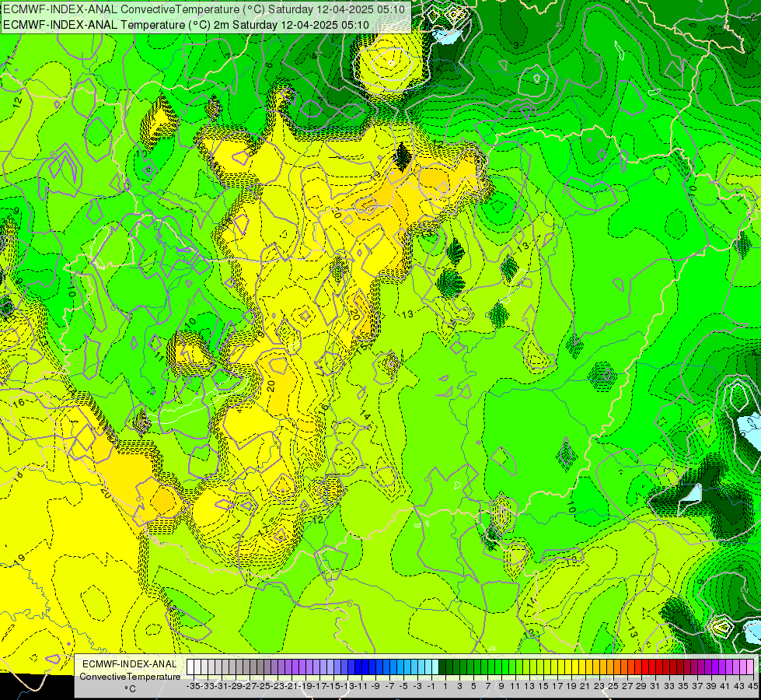
Task: Click the 11 legend scale value
Action: click(515, 686)
